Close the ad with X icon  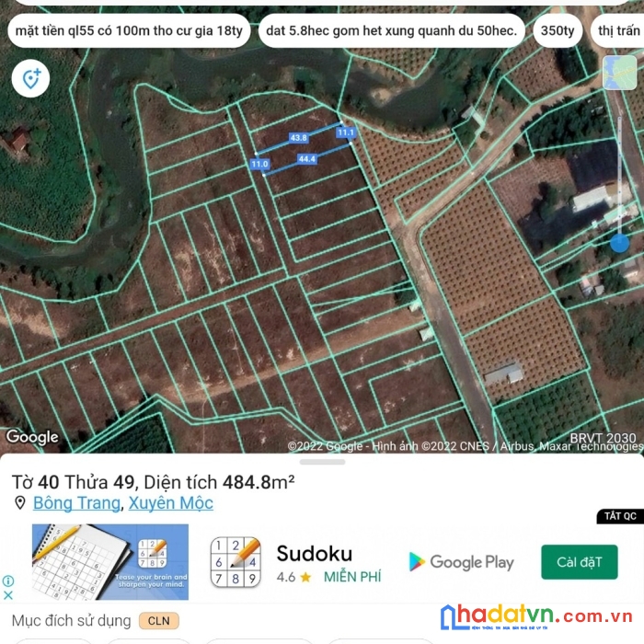coord(8,595)
